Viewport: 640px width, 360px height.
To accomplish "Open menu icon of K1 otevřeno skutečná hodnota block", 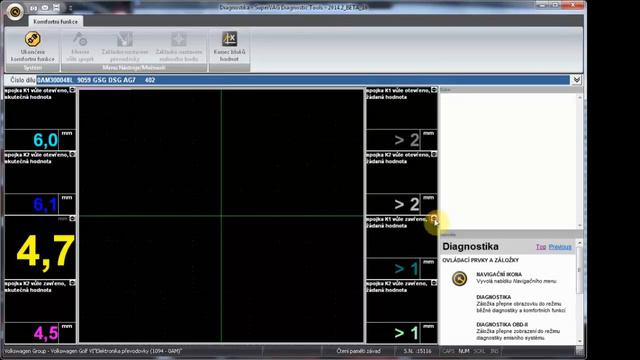I will 72,90.
